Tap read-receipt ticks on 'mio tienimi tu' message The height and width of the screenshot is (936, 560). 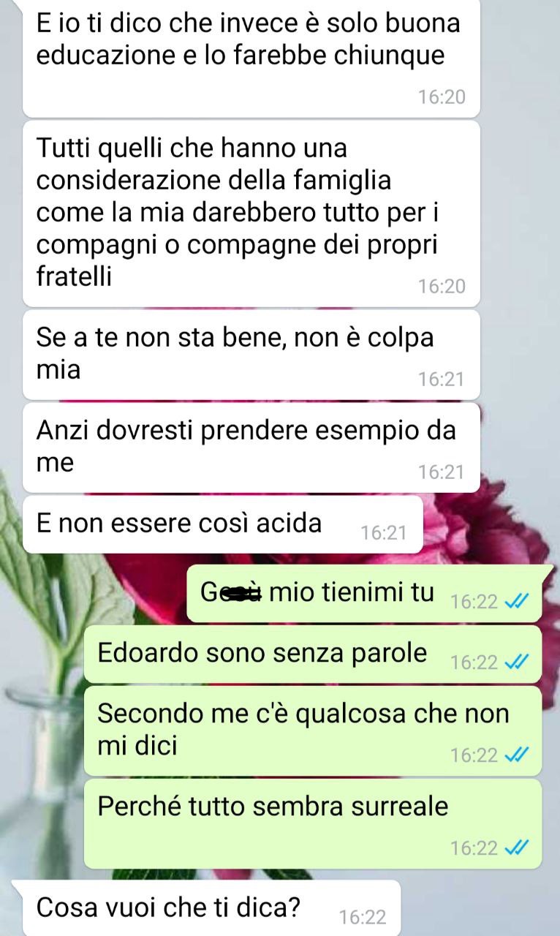[517, 602]
